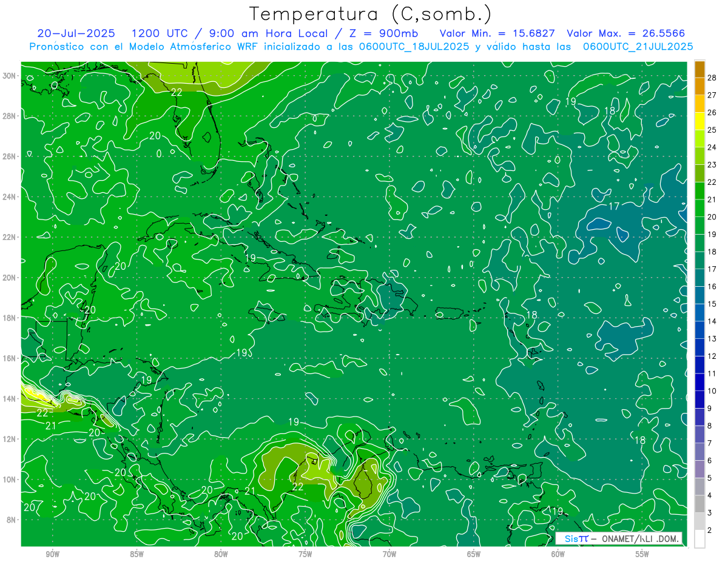
Task: Click the '26' value on the color bar
Action: click(712, 113)
